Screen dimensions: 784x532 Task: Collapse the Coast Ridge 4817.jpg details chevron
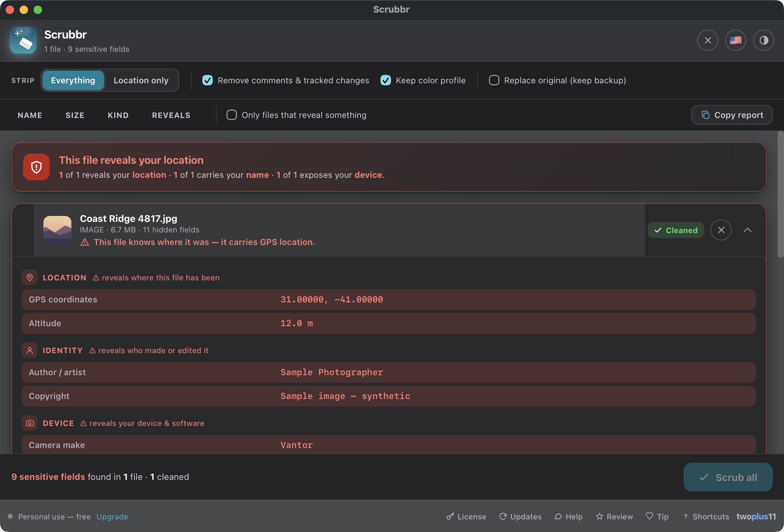click(747, 230)
